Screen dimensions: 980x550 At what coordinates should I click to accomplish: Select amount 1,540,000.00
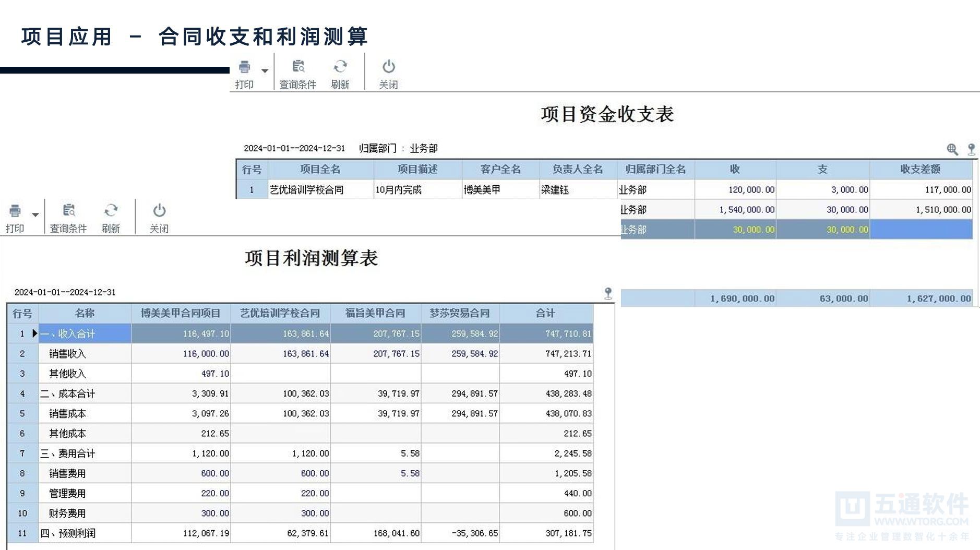pos(735,209)
